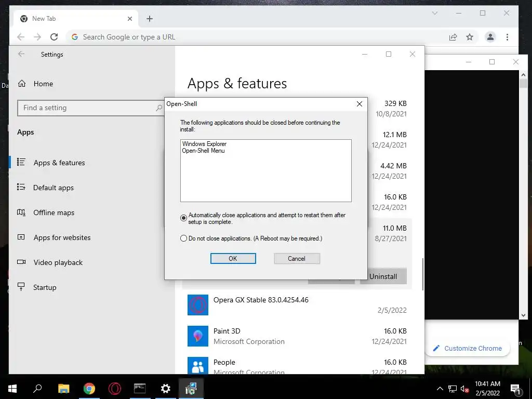
Task: Open Command Prompt from taskbar
Action: point(140,389)
